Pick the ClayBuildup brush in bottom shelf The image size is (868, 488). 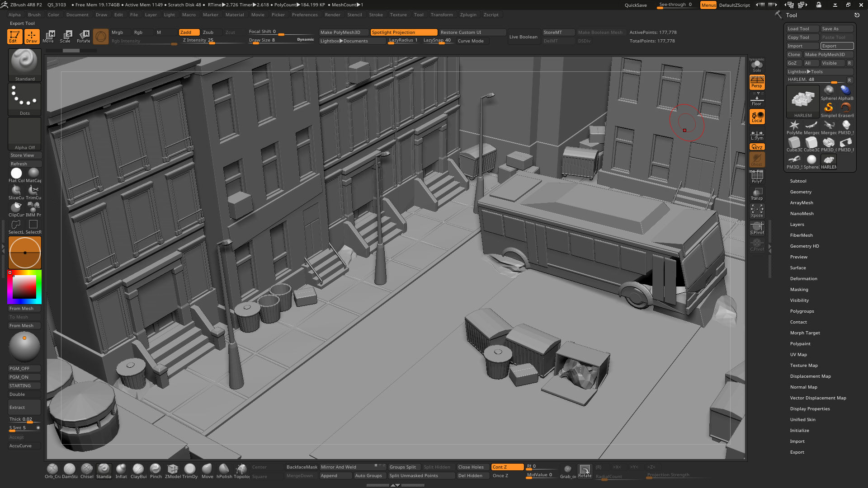[x=138, y=470]
